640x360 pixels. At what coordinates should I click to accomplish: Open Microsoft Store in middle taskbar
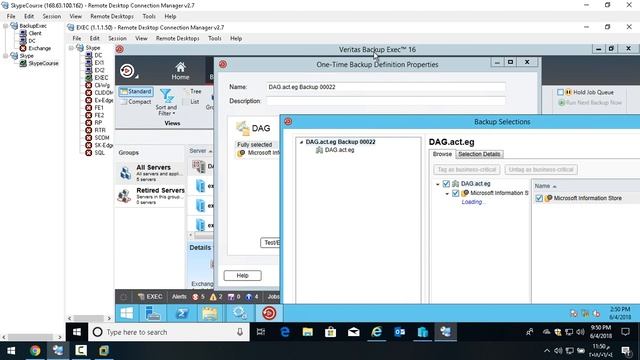330,332
